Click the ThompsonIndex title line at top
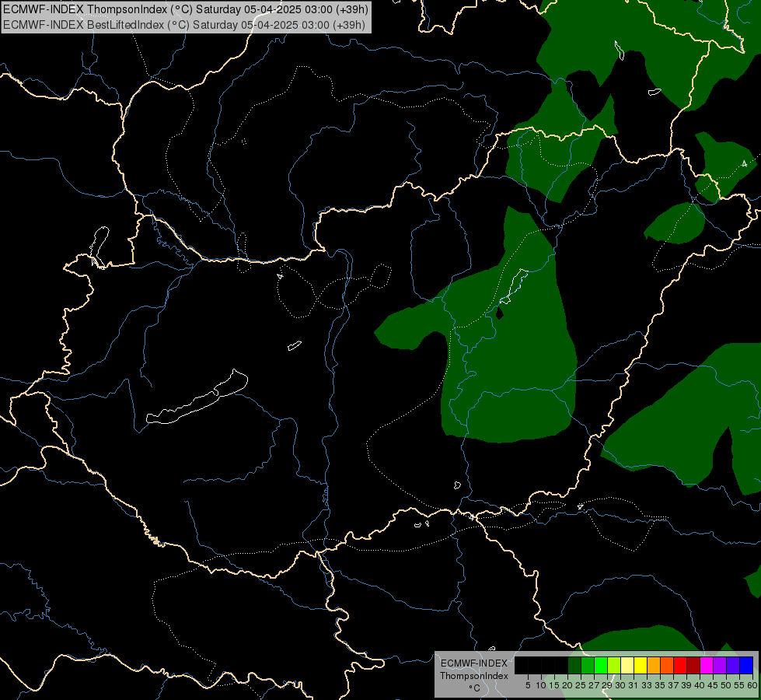 (x=186, y=9)
